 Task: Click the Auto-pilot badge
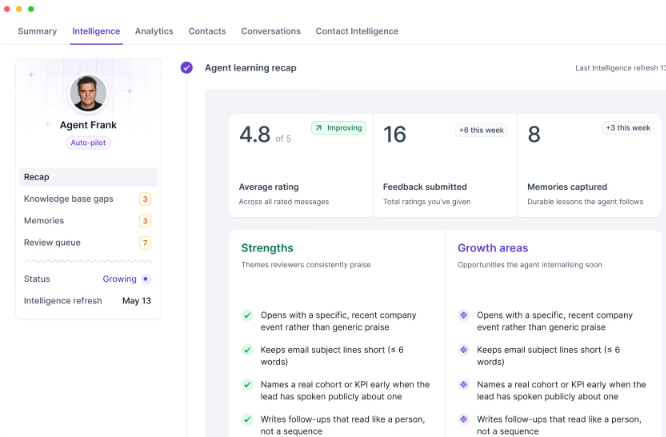pyautogui.click(x=88, y=143)
